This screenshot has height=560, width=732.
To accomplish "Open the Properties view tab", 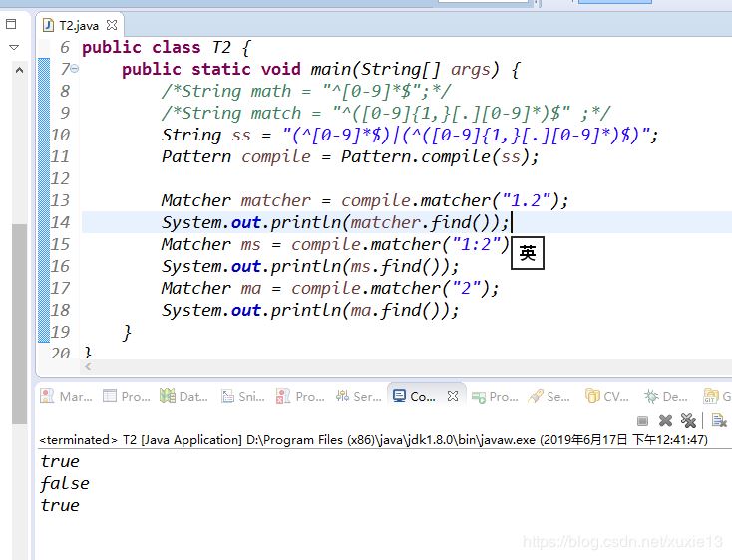I will [x=126, y=396].
